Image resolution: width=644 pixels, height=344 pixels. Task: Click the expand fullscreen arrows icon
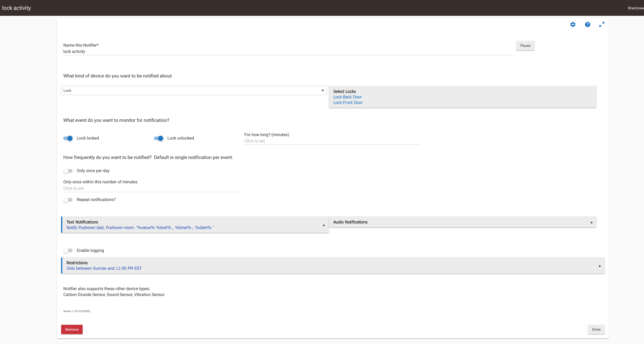pos(602,25)
